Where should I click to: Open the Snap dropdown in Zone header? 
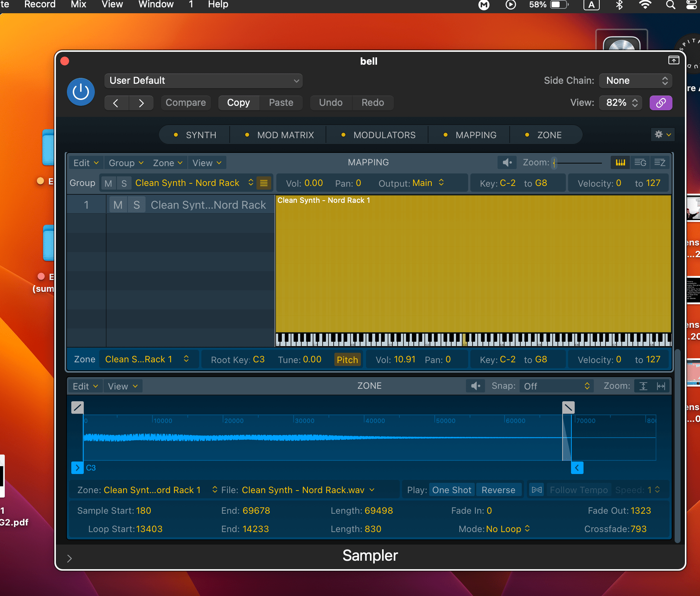555,386
